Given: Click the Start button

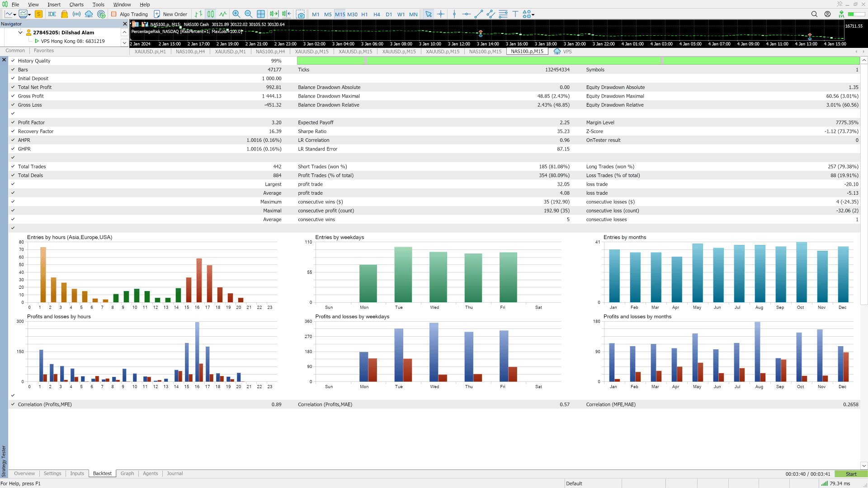Looking at the screenshot, I should click(x=851, y=474).
